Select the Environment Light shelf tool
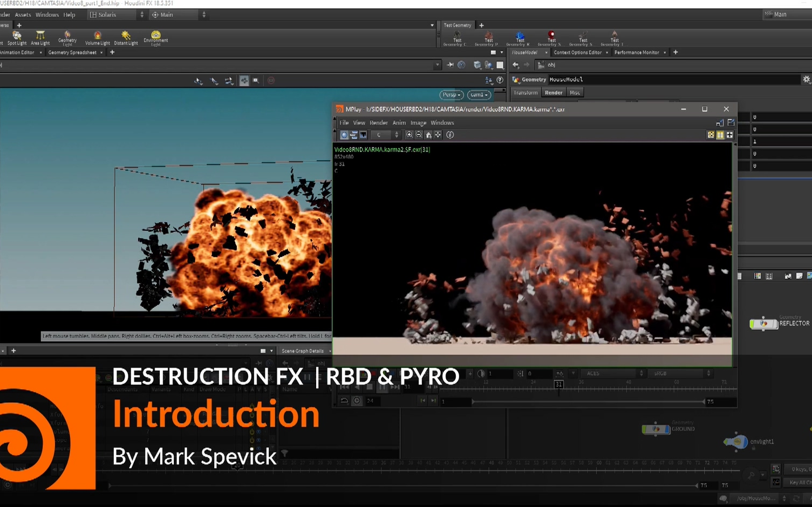 (156, 38)
